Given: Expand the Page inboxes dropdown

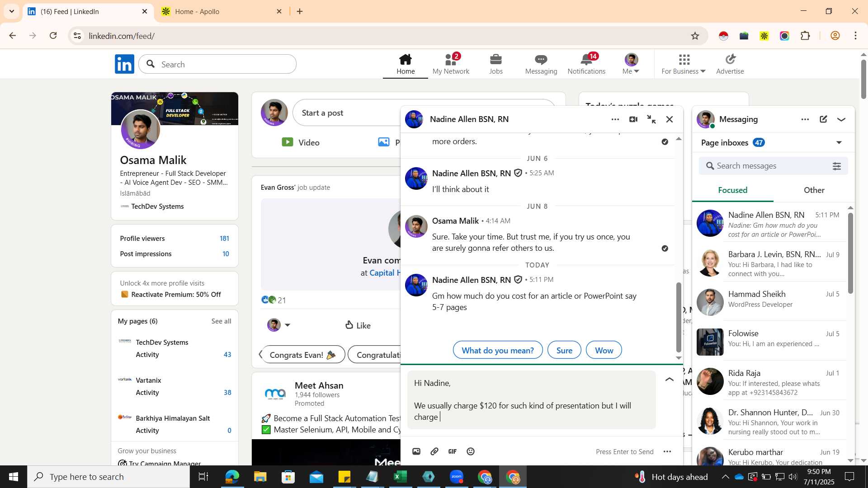Looking at the screenshot, I should pos(839,143).
